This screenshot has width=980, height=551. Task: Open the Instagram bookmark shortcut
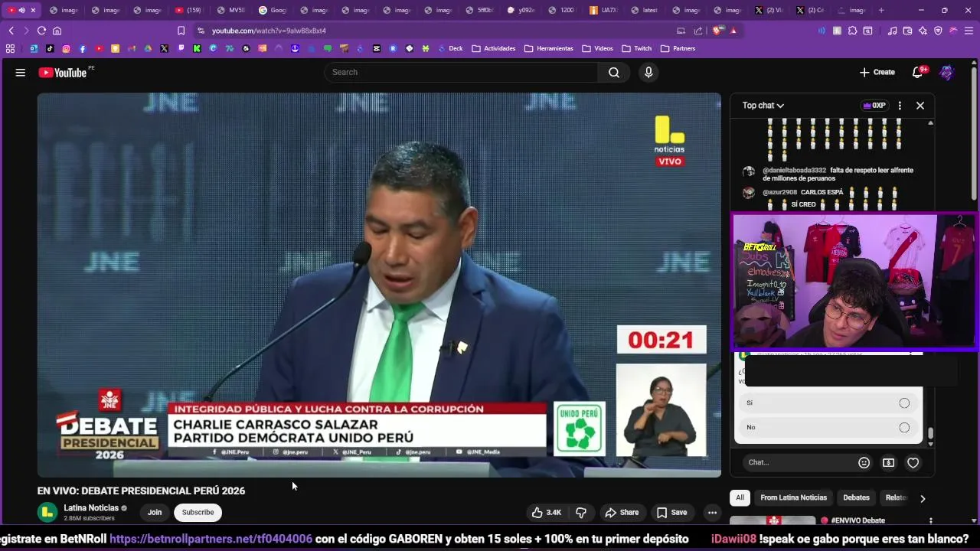click(x=66, y=48)
